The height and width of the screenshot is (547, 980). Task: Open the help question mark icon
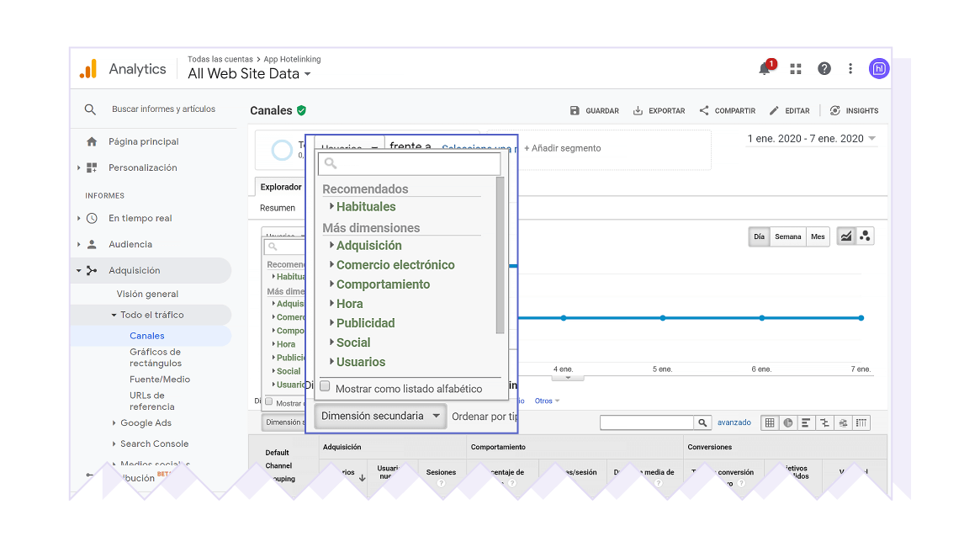tap(824, 69)
